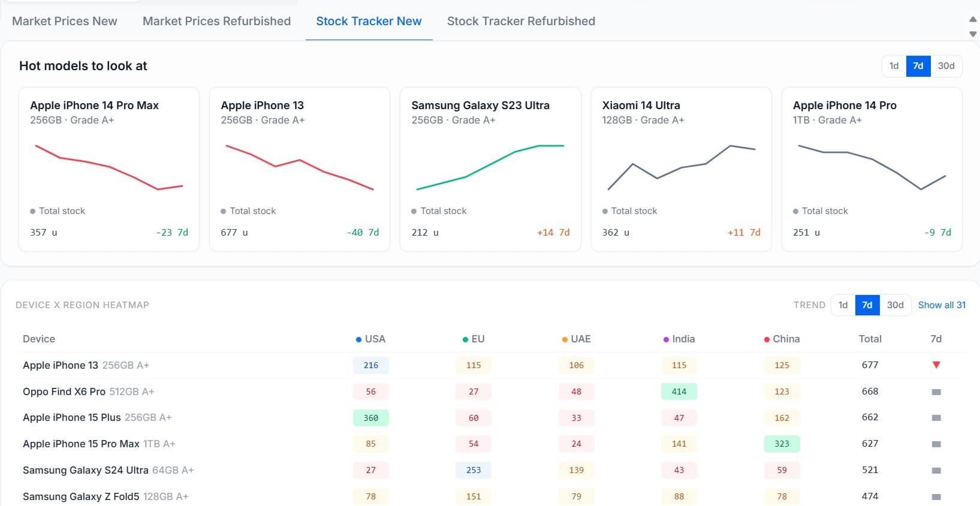Click the flat trend icon for Oppo Find X6 Pro
Screen dimensions: 980x506
click(x=936, y=392)
